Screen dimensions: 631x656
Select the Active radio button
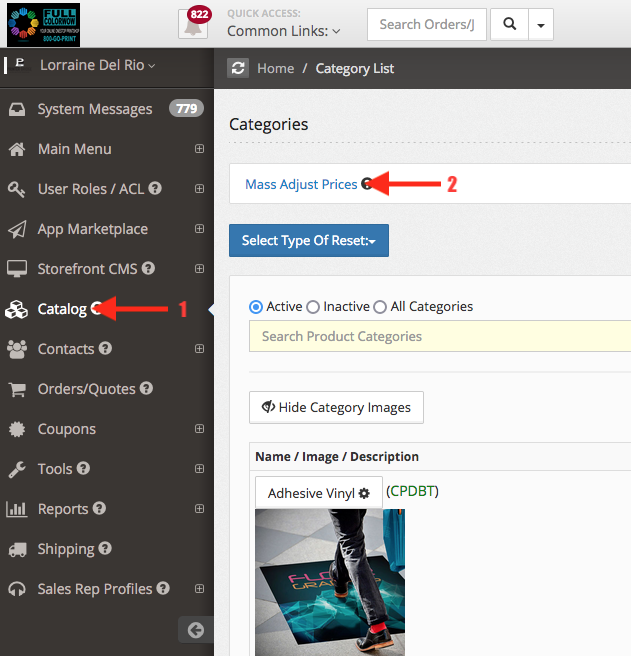tap(256, 307)
